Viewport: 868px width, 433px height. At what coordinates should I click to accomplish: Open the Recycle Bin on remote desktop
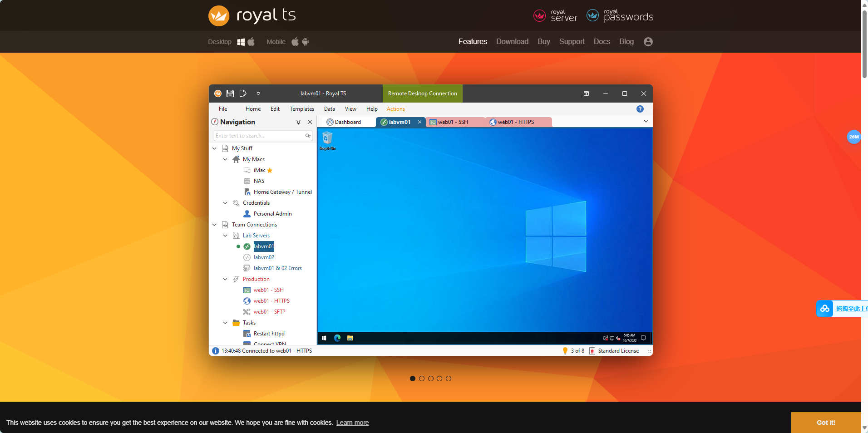tap(327, 141)
